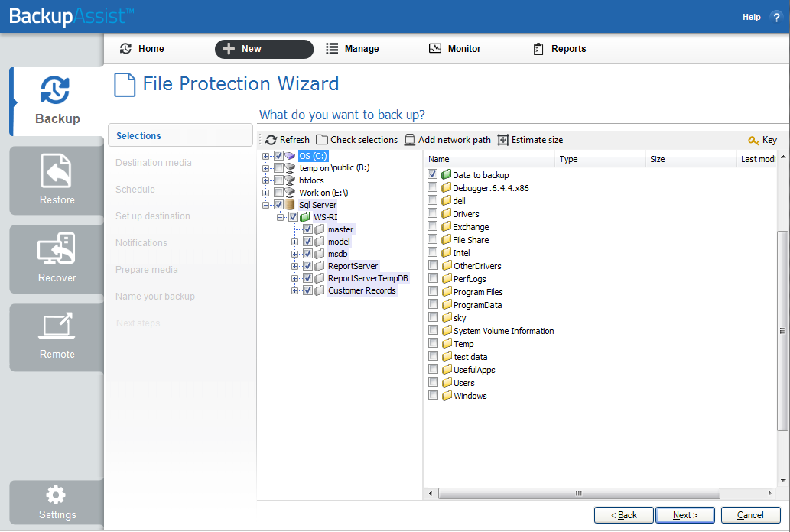Viewport: 790px width, 532px height.
Task: Open the Backup section icon
Action: click(x=55, y=90)
